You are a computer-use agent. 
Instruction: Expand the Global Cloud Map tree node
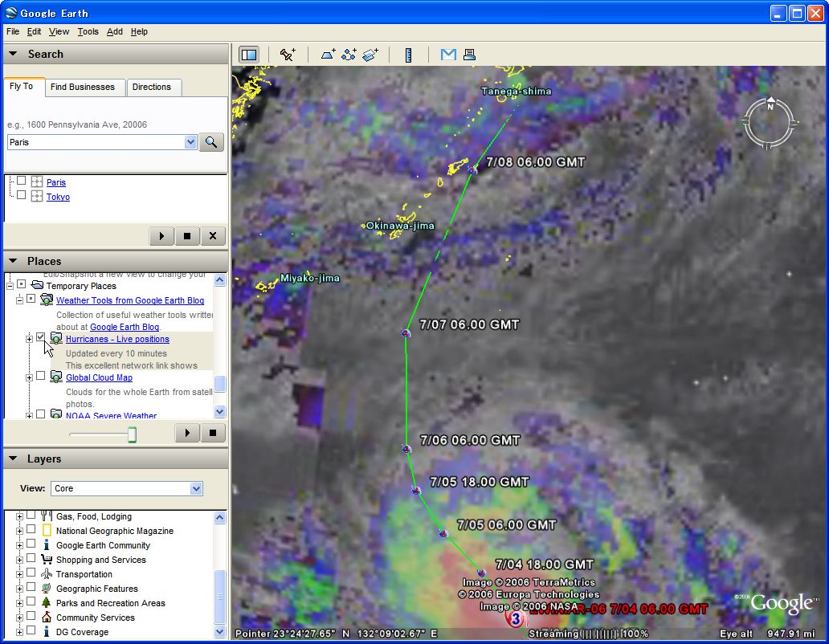[x=29, y=377]
